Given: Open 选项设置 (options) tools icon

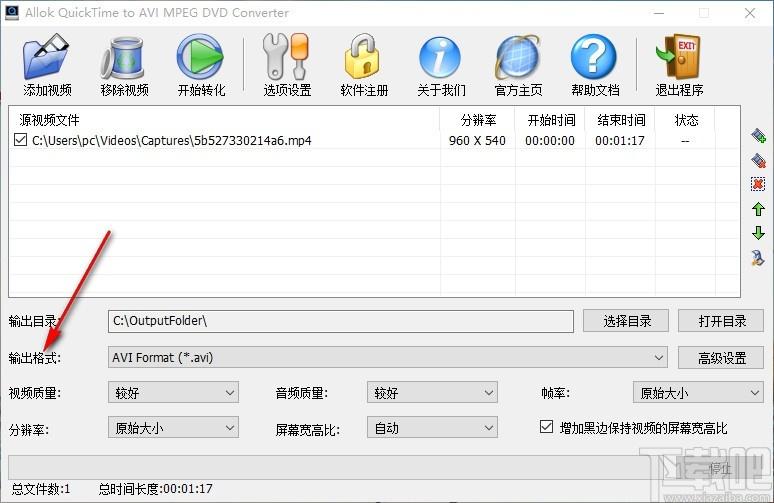Looking at the screenshot, I should click(286, 57).
